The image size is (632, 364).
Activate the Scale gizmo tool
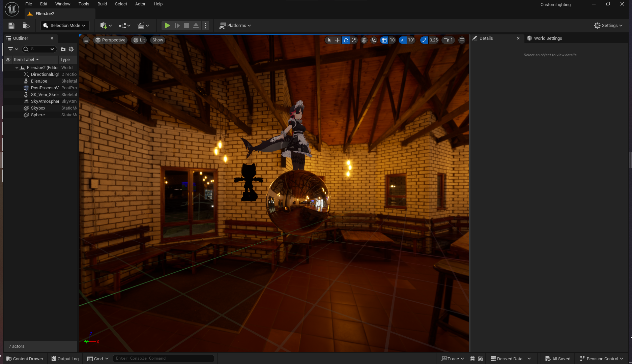tap(354, 40)
